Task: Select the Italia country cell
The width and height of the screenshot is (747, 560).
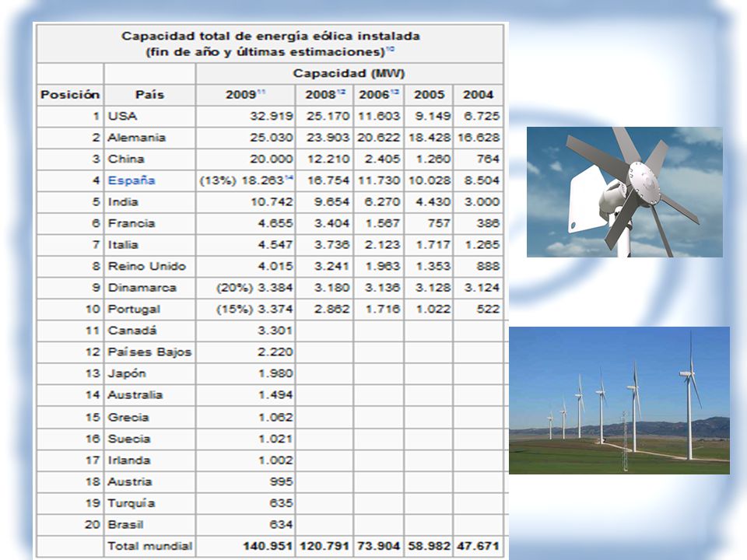Action: point(149,245)
